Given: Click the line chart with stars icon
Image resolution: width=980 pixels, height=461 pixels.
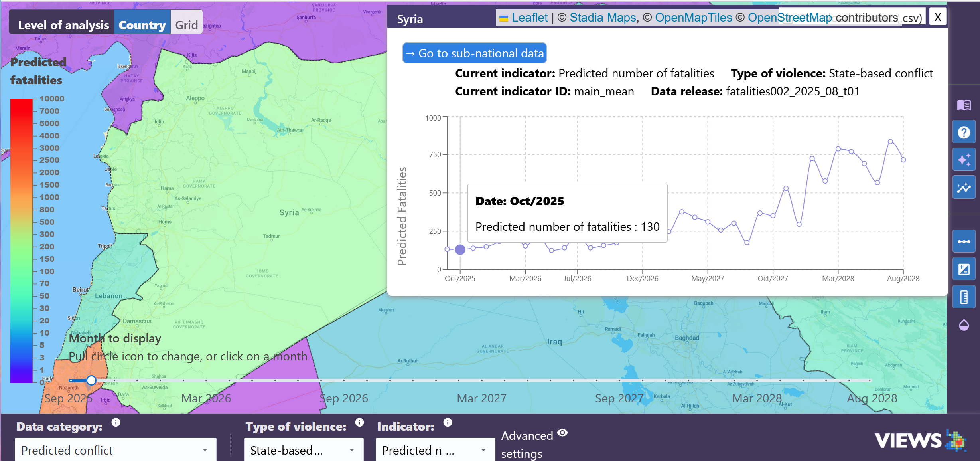Looking at the screenshot, I should [964, 187].
